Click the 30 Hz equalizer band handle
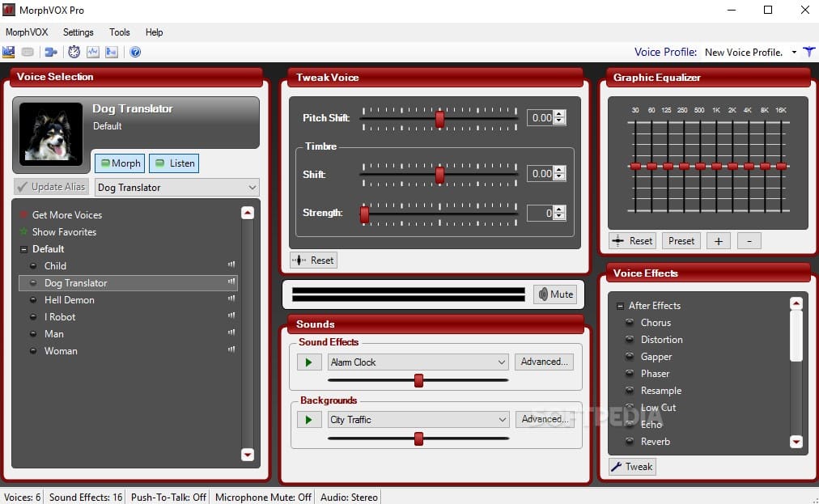The width and height of the screenshot is (819, 504). (635, 166)
